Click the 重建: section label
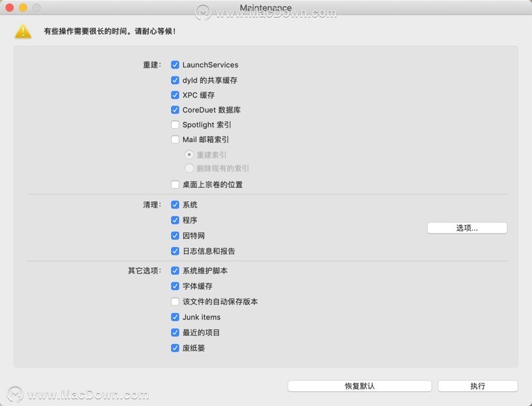Image resolution: width=532 pixels, height=406 pixels. [x=152, y=65]
